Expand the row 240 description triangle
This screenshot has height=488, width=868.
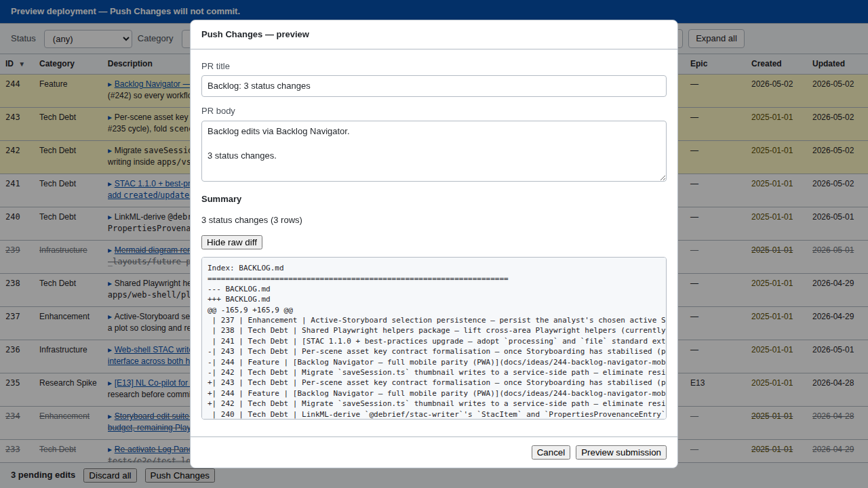coord(110,218)
